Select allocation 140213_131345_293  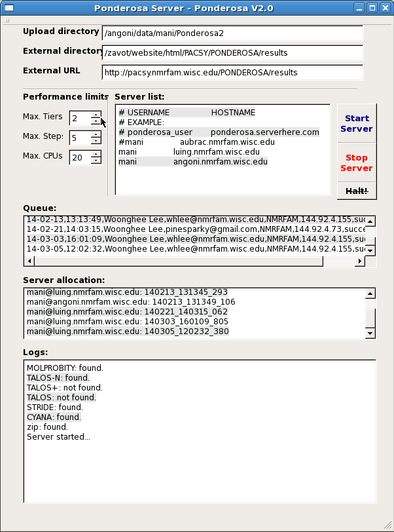[127, 292]
